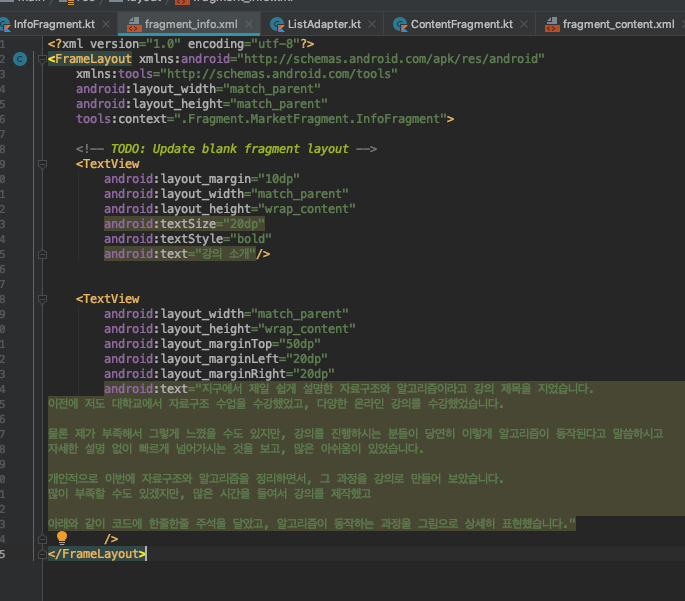Click the TODO: Update blank fragment layout comment
The width and height of the screenshot is (685, 601).
[x=226, y=149]
